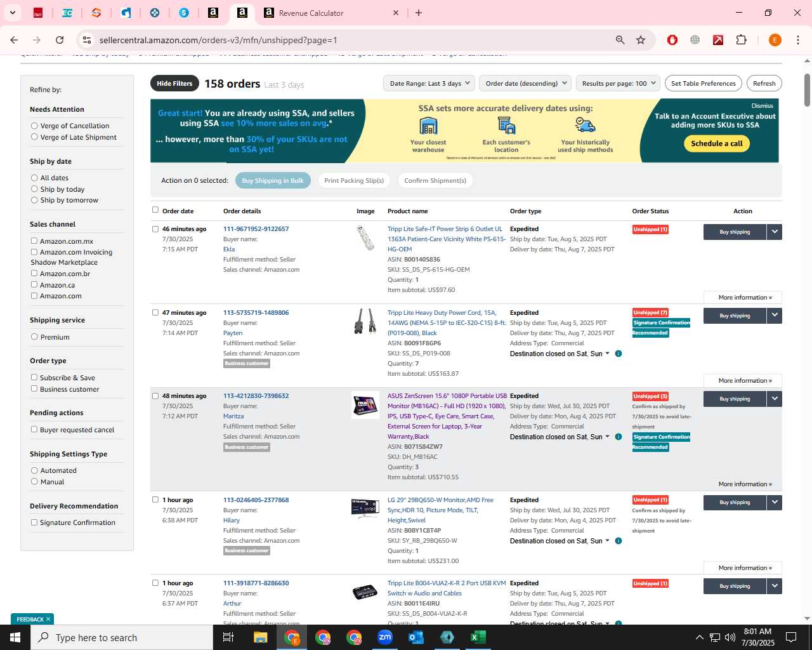
Task: Click LG monitor product thumbnail
Action: pyautogui.click(x=365, y=508)
